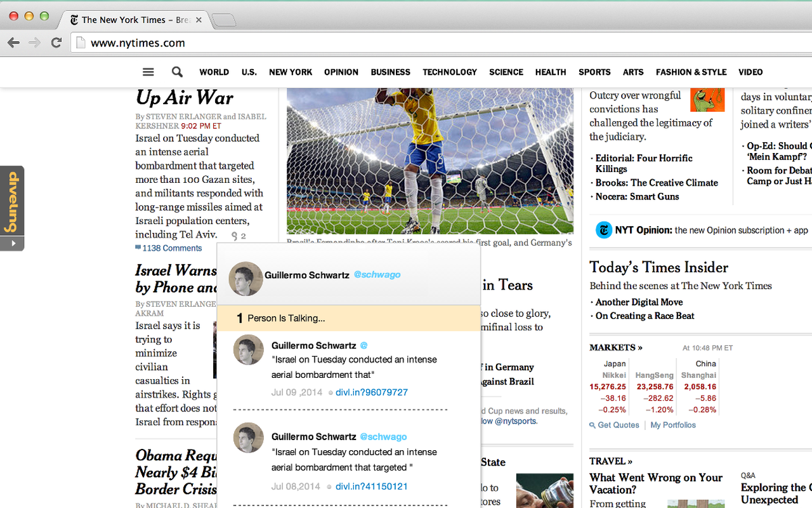The image size is (812, 508).
Task: Open the MARKETS » section link
Action: (x=616, y=347)
